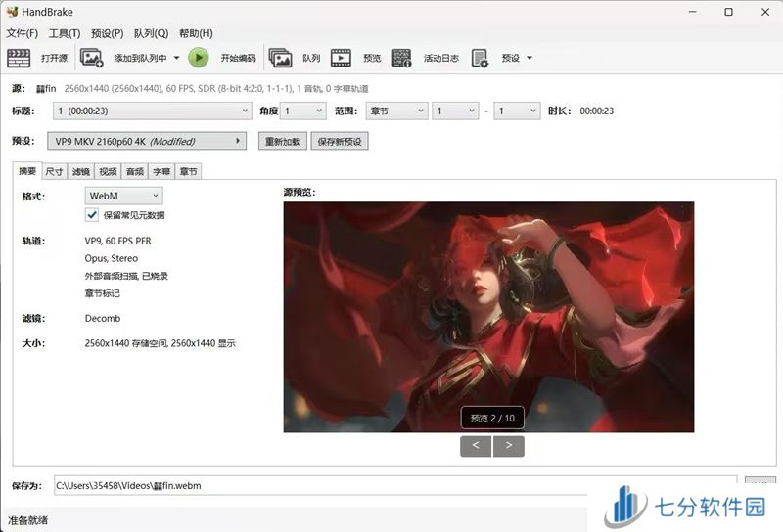Switch to the 章节 tab
This screenshot has height=532, width=783.
(x=189, y=172)
